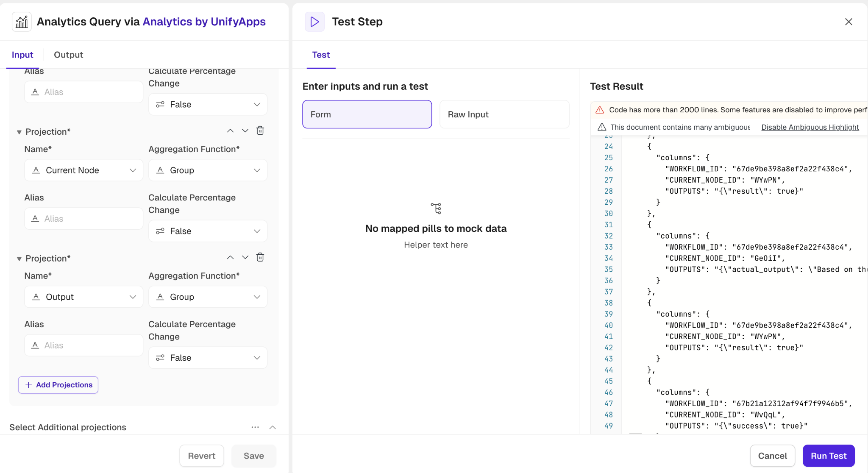
Task: Move Current Node projection up with arrow
Action: coord(230,131)
